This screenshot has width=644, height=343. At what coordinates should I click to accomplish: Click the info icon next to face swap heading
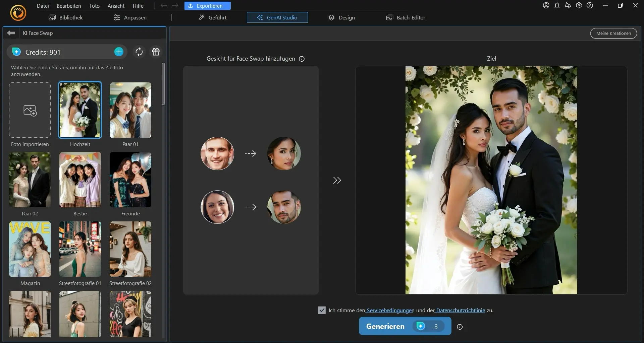pyautogui.click(x=302, y=59)
